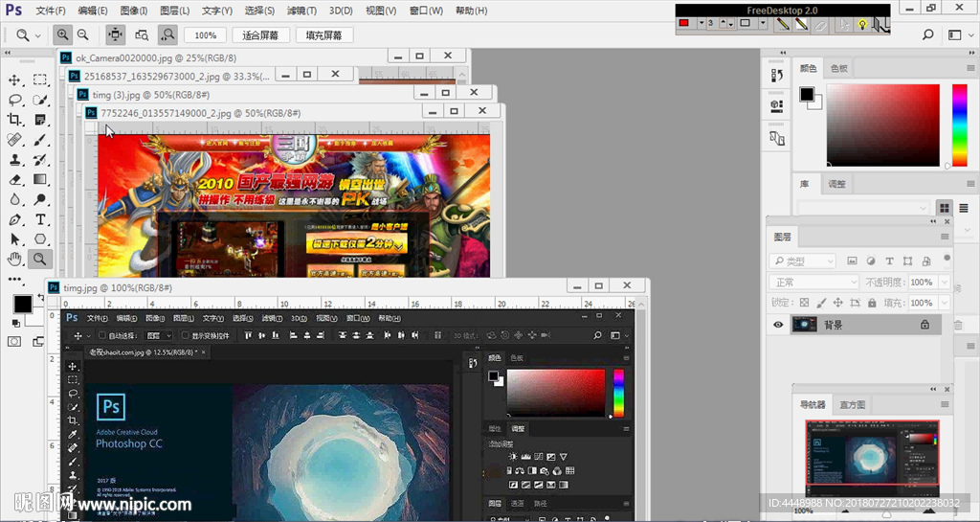The height and width of the screenshot is (522, 980).
Task: Select the Blur tool
Action: (x=14, y=199)
